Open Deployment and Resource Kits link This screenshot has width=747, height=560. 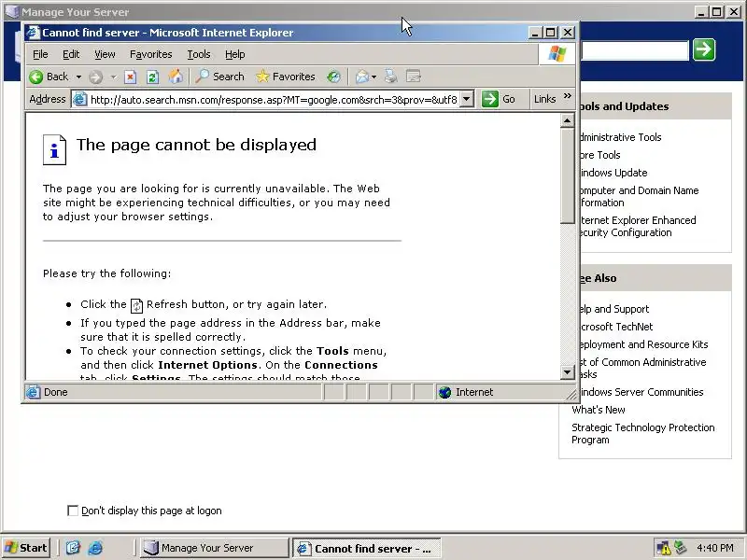[x=644, y=344]
